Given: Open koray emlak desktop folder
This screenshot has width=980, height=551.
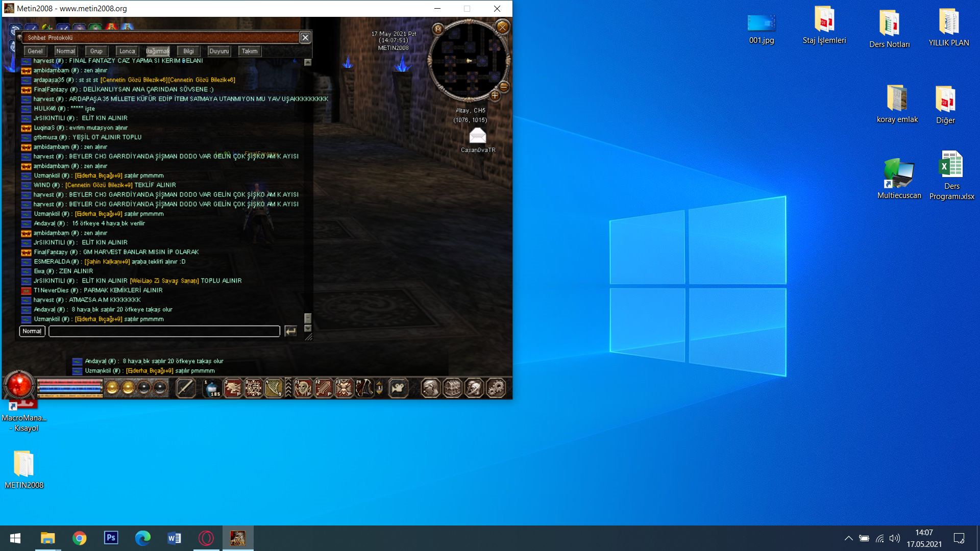Looking at the screenshot, I should point(897,104).
